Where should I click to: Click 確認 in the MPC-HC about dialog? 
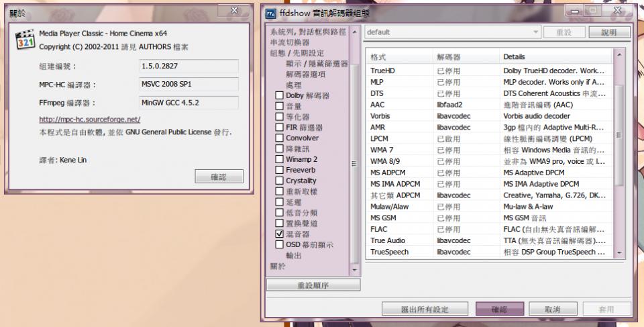pyautogui.click(x=219, y=177)
